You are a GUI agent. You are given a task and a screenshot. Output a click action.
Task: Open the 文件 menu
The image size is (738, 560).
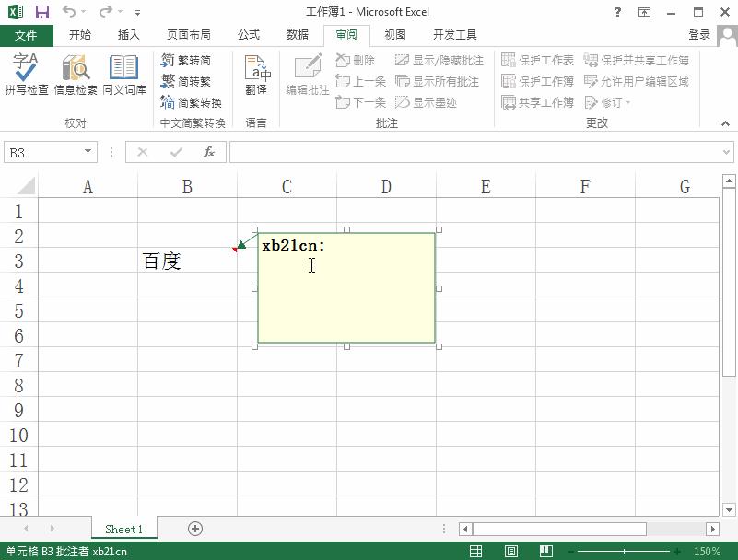click(27, 35)
